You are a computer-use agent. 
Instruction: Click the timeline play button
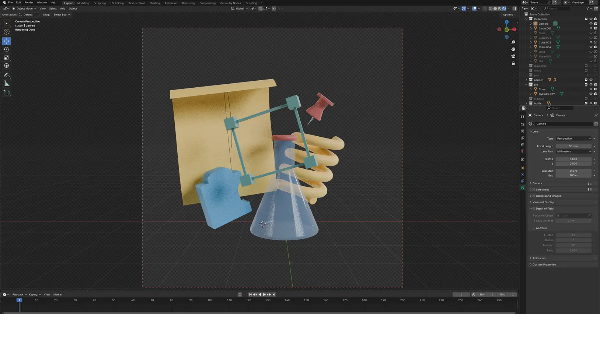pyautogui.click(x=264, y=295)
